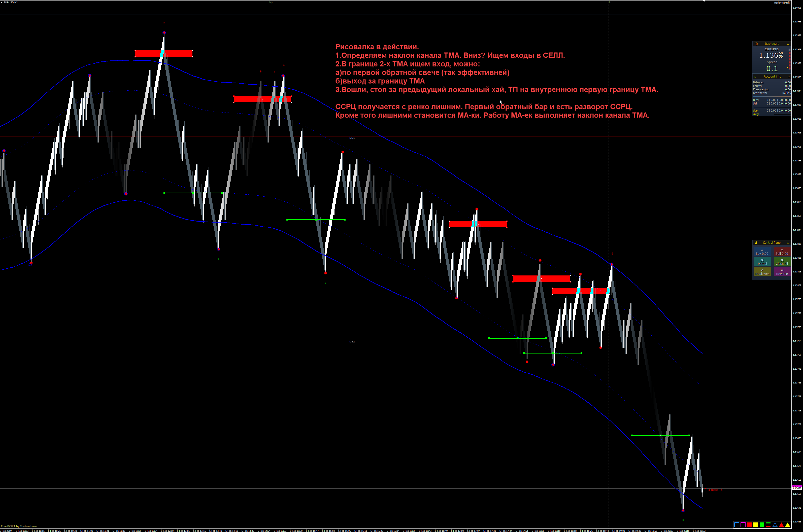Collapse the Control Panel section
The image size is (803, 532).
pos(788,243)
